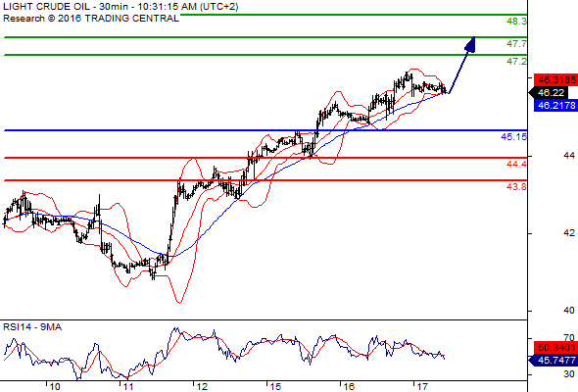The height and width of the screenshot is (392, 578).
Task: Click date marker 10 on time axis
Action: (x=55, y=386)
